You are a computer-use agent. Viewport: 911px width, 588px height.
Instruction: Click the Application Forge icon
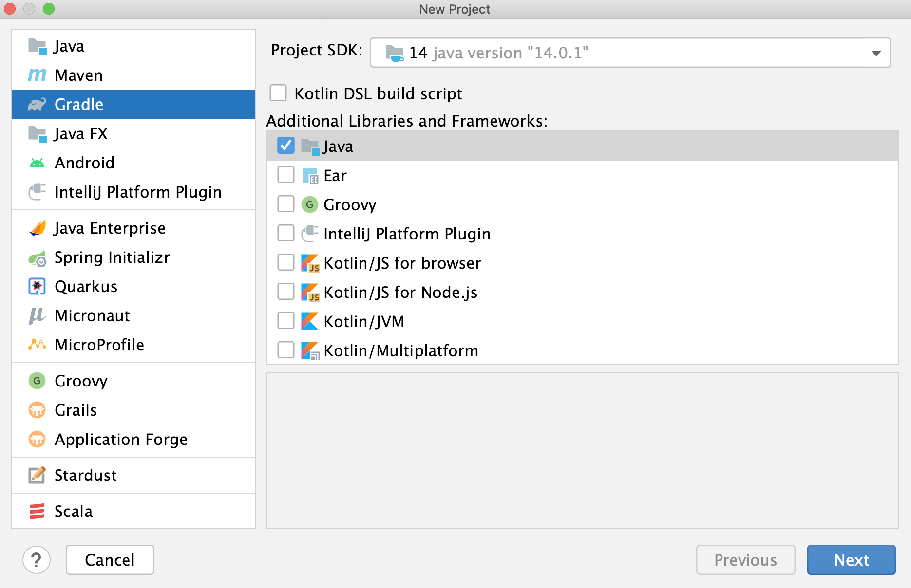[x=37, y=440]
